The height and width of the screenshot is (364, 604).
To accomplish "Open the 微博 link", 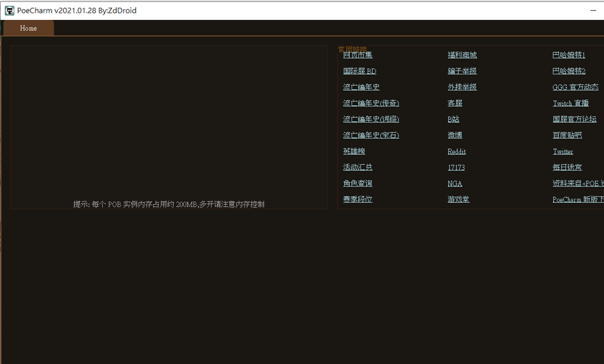I will [455, 135].
